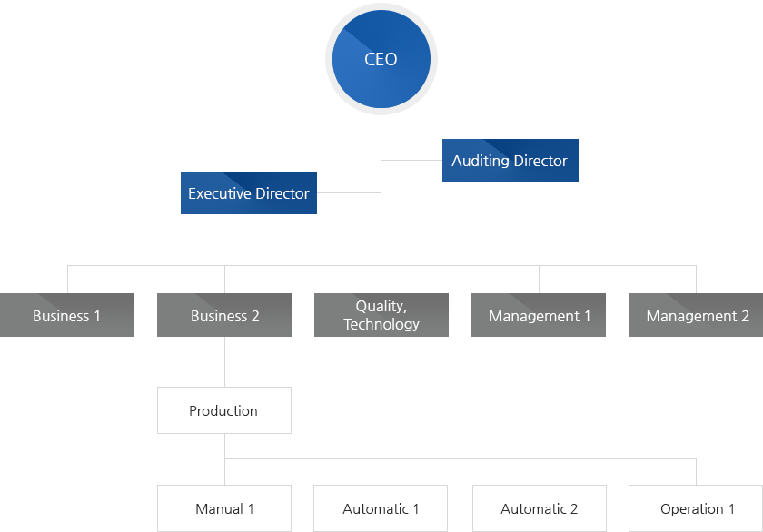The image size is (763, 532).
Task: Click the blue CEO circle
Action: (x=381, y=60)
